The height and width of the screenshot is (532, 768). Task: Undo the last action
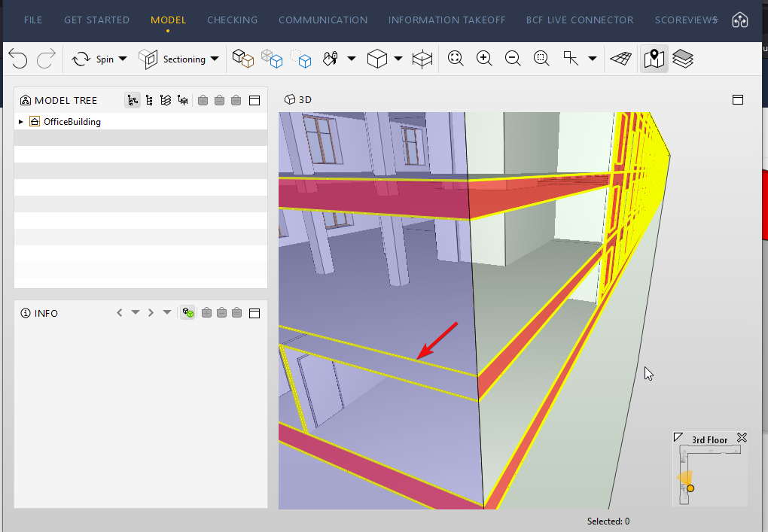pos(18,59)
